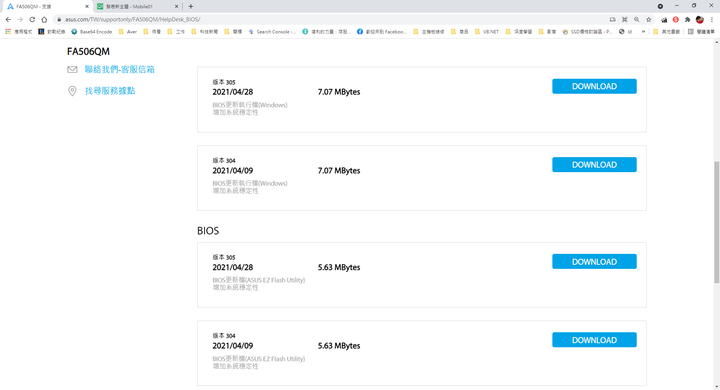
Task: Open the VB.NET bookmark folder
Action: pyautogui.click(x=487, y=32)
